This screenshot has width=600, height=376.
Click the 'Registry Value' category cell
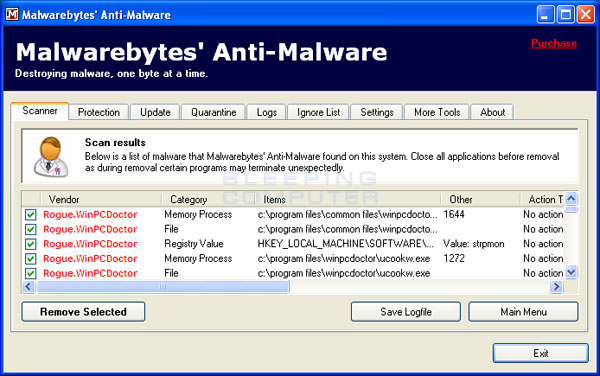point(194,244)
